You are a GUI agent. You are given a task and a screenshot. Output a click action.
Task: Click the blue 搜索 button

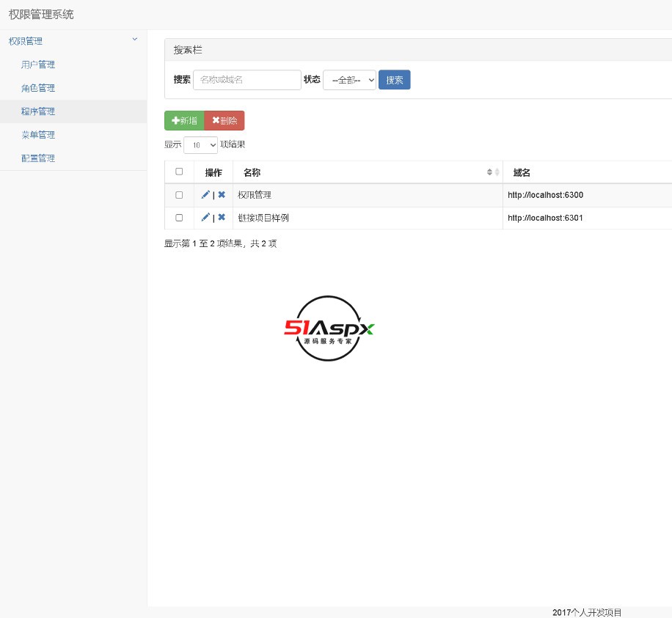(394, 80)
